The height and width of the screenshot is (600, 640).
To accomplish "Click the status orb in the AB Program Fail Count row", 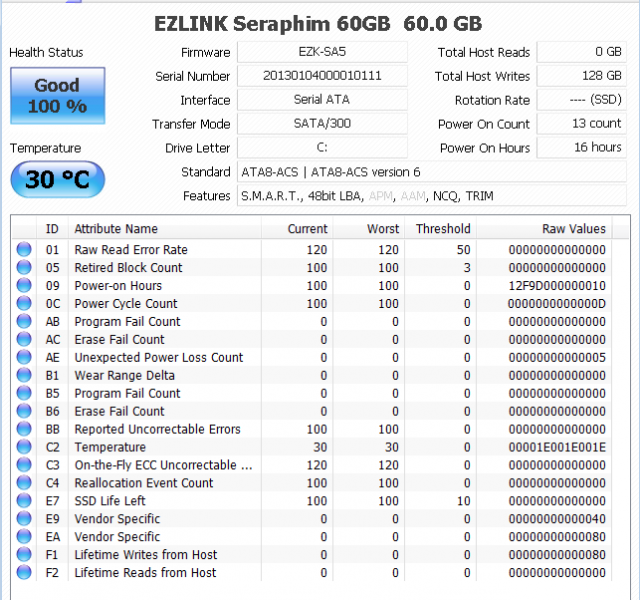I will coord(24,321).
